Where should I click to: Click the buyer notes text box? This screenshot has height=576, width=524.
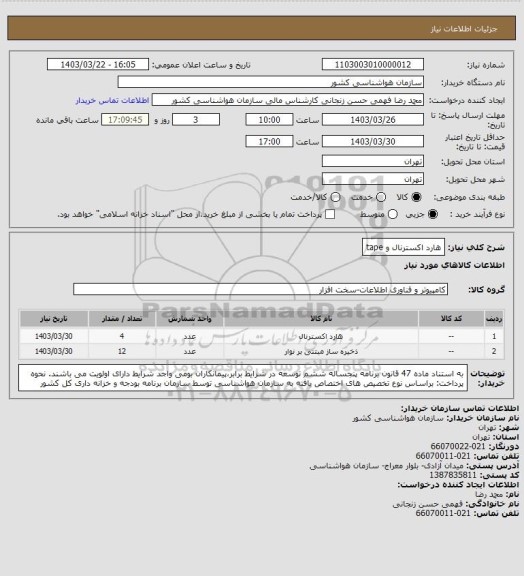coord(243,378)
